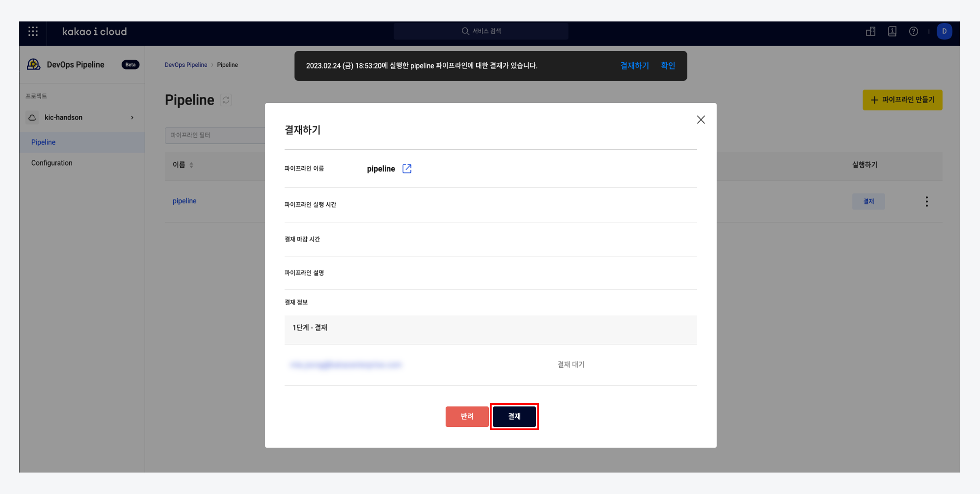Open the documentation icon in header
This screenshot has width=980, height=494.
(892, 31)
